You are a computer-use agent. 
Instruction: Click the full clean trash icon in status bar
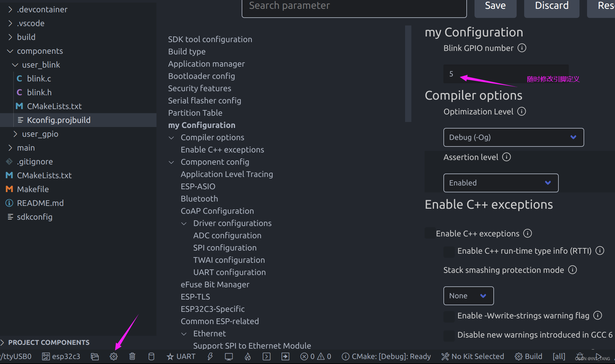point(132,356)
